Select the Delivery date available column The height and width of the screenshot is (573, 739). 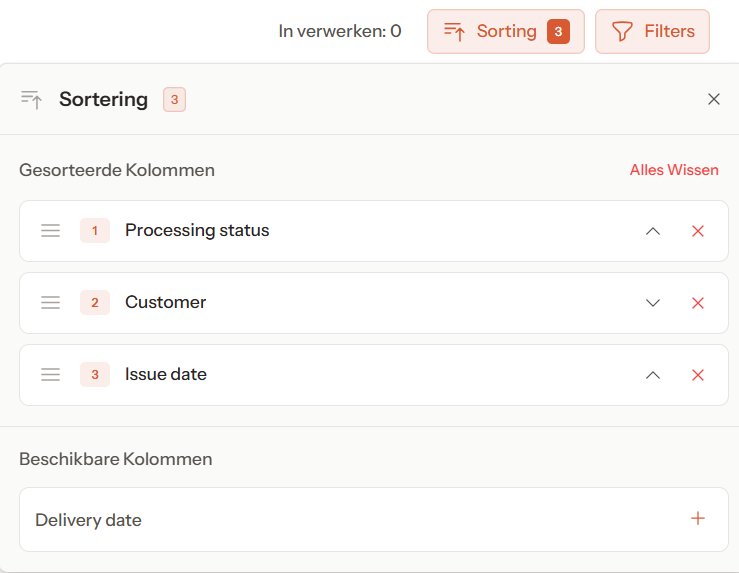tap(89, 520)
